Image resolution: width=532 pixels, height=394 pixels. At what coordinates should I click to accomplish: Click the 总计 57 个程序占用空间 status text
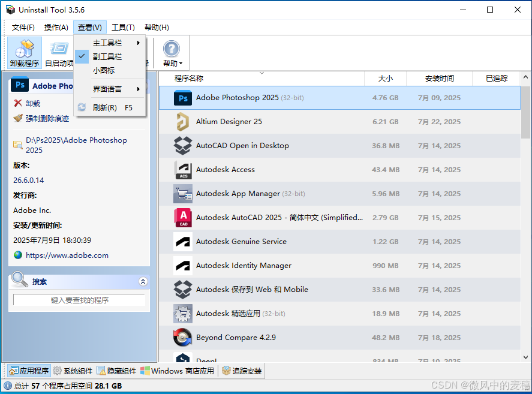tap(68, 386)
